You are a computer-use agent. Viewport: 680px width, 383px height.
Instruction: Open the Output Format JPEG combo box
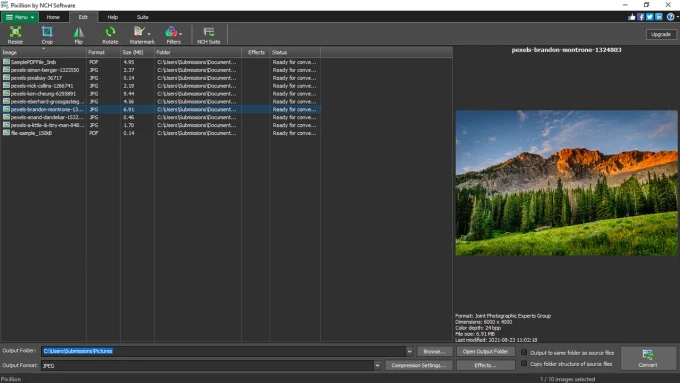point(211,366)
